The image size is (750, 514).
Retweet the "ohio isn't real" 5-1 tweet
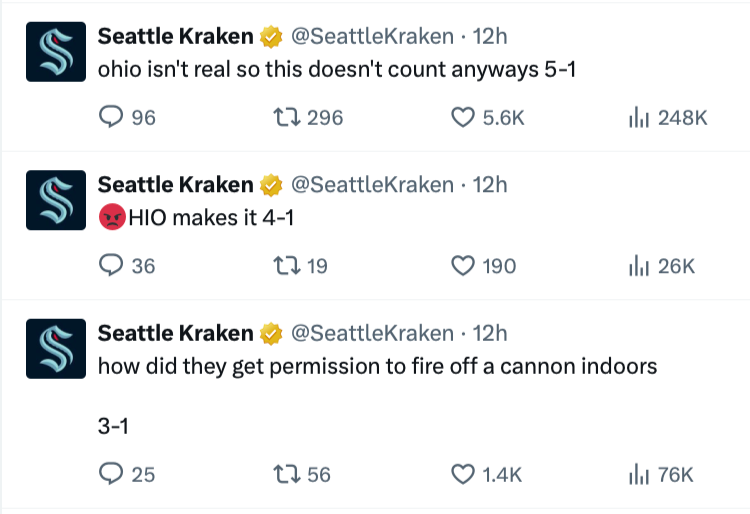pyautogui.click(x=287, y=117)
